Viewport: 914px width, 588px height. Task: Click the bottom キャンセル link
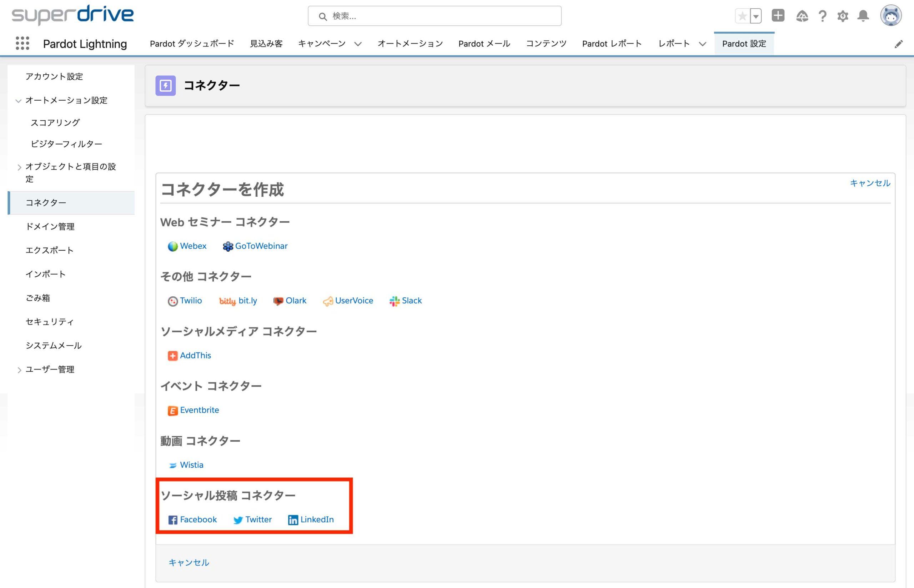point(189,562)
